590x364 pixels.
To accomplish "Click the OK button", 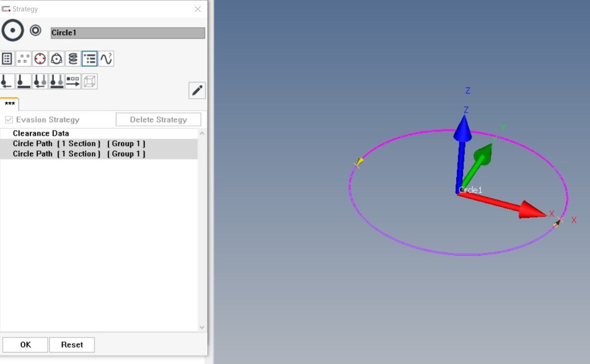I will point(26,345).
